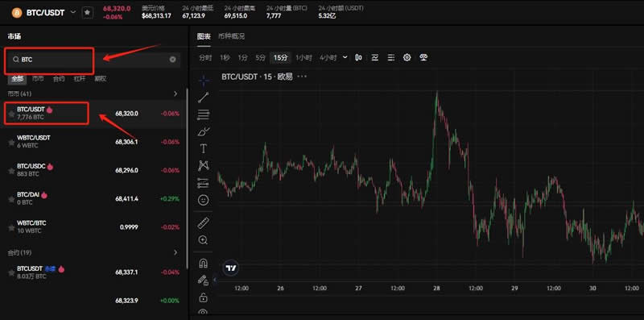Select the 1小时 timeframe
This screenshot has width=644, height=320.
coord(304,57)
